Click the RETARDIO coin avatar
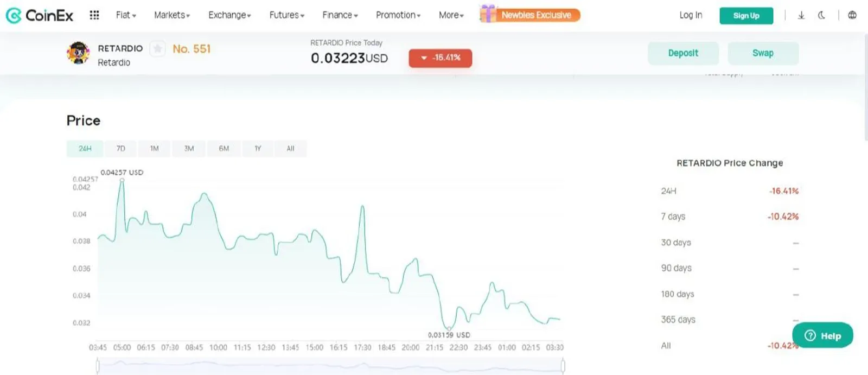868x375 pixels. tap(78, 53)
